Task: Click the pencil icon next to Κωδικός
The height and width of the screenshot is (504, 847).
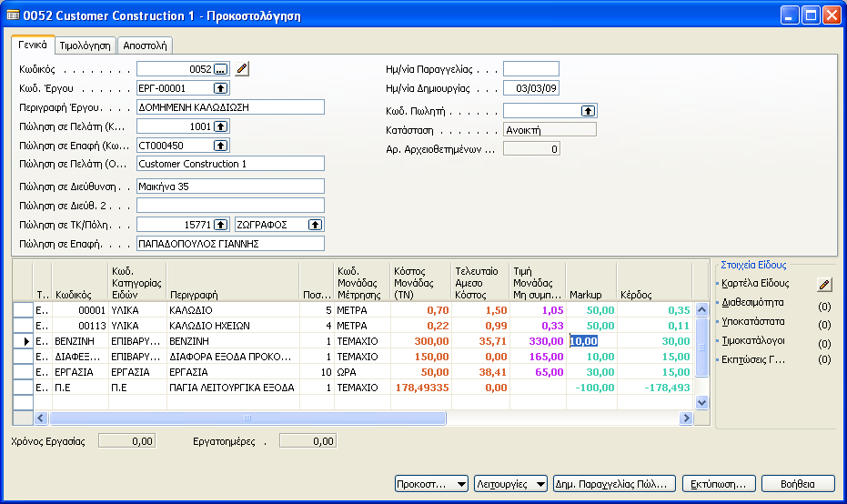Action: click(x=242, y=69)
